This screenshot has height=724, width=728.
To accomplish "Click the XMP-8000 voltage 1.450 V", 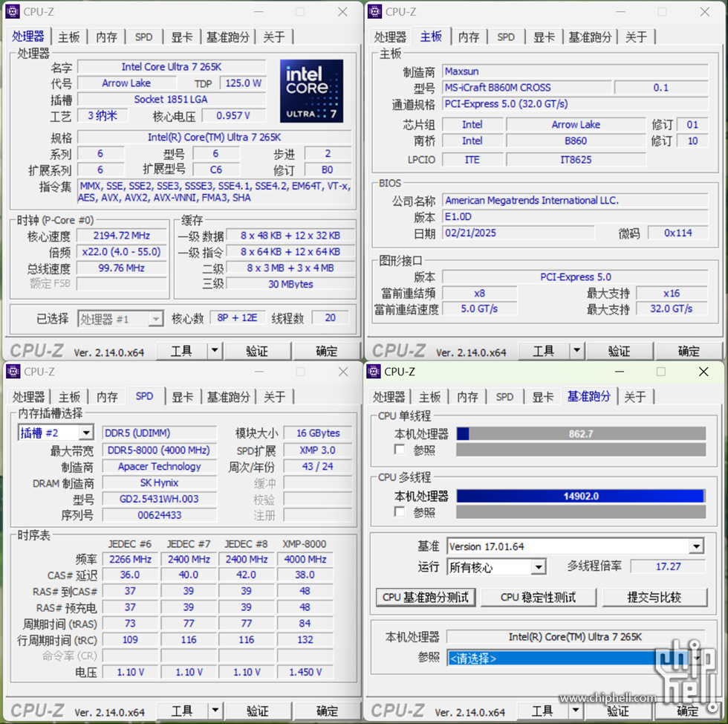I will click(305, 673).
